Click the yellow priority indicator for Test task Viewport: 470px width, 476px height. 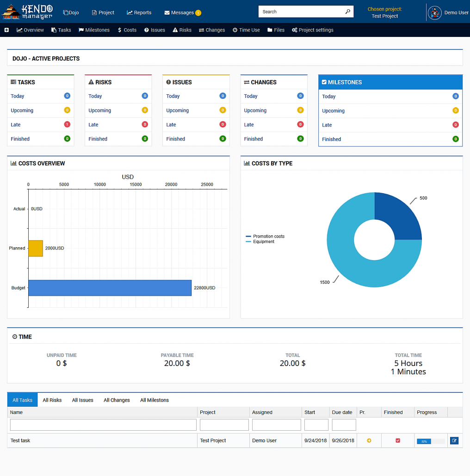[369, 440]
